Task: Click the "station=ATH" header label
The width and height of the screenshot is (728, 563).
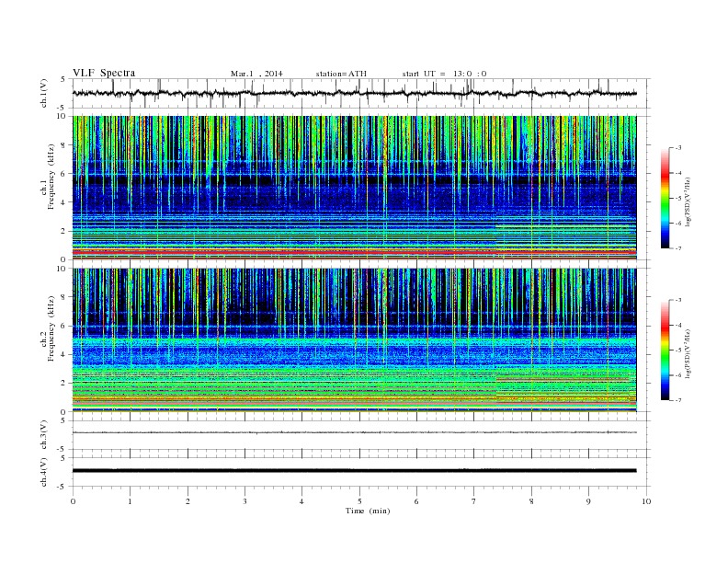Action: [341, 74]
